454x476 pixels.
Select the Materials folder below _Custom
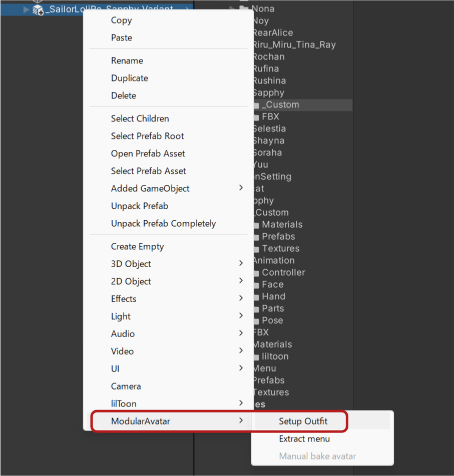282,224
